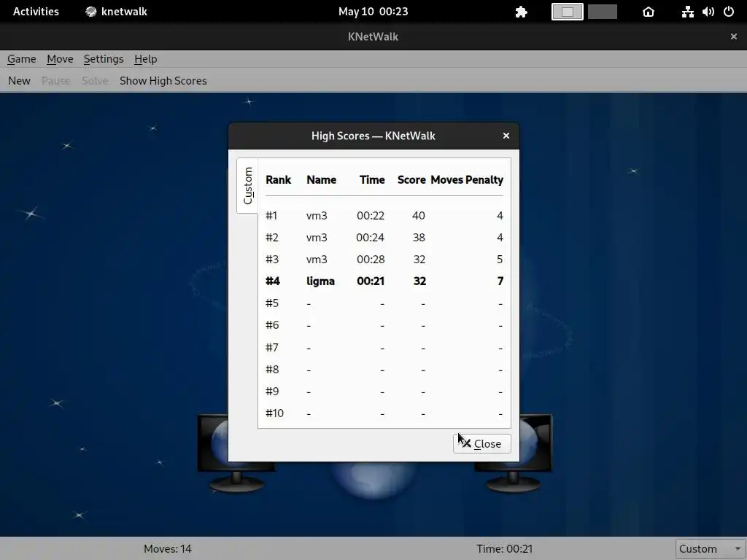Click the Time column header

tap(372, 179)
